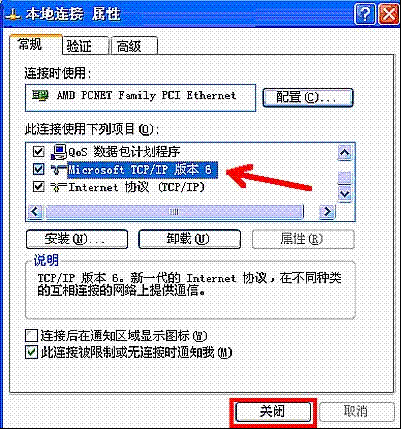Click the horizontal scroll right arrow
This screenshot has height=429, width=401.
[x=328, y=211]
